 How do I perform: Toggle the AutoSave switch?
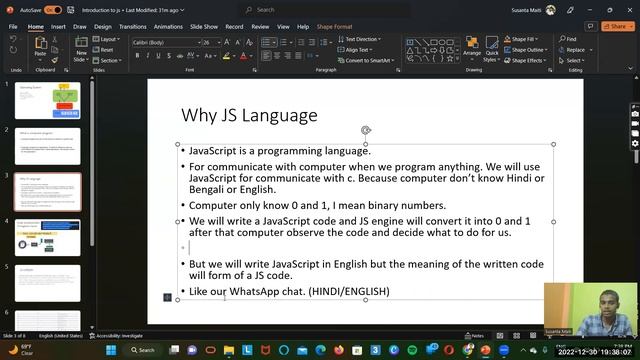click(53, 10)
